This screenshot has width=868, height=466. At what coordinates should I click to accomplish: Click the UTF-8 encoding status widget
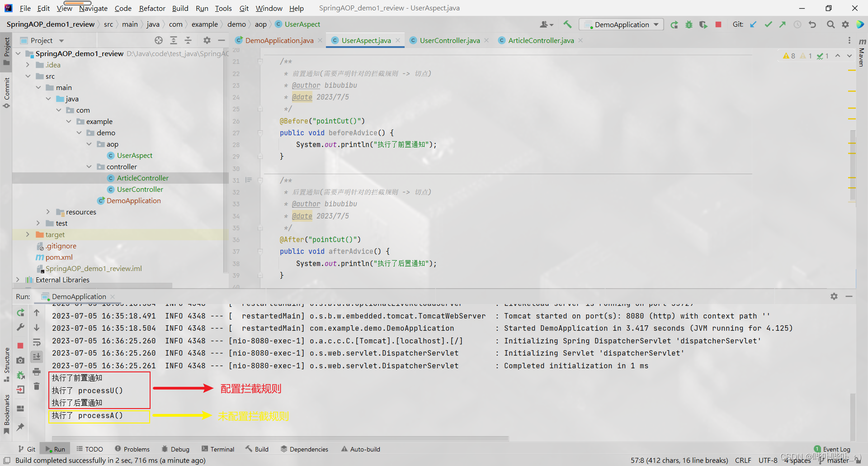[x=768, y=460]
